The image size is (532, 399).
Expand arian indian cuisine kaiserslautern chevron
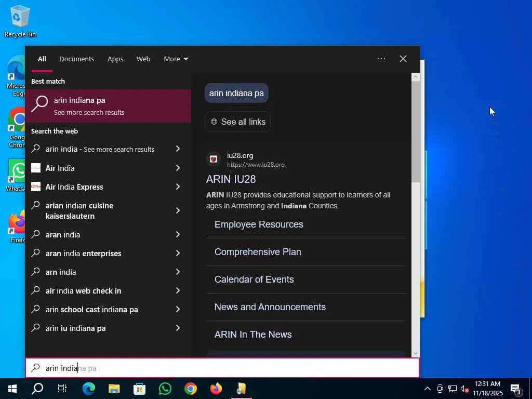(178, 211)
